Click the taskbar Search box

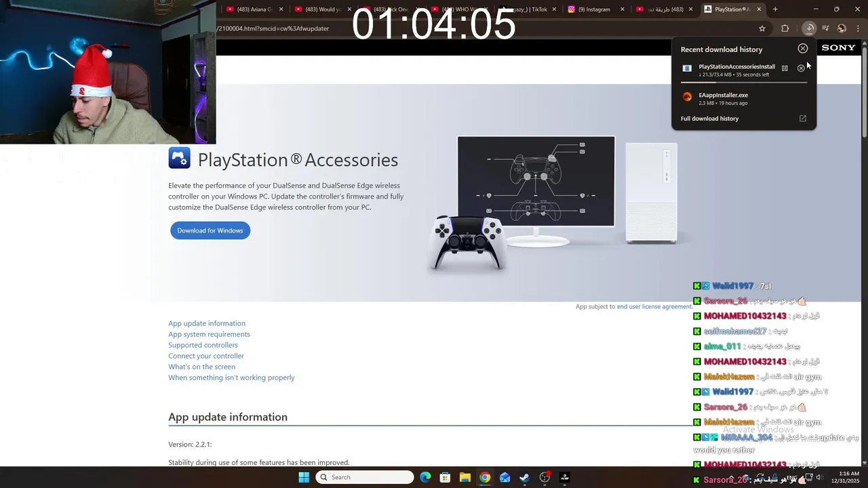(x=365, y=477)
